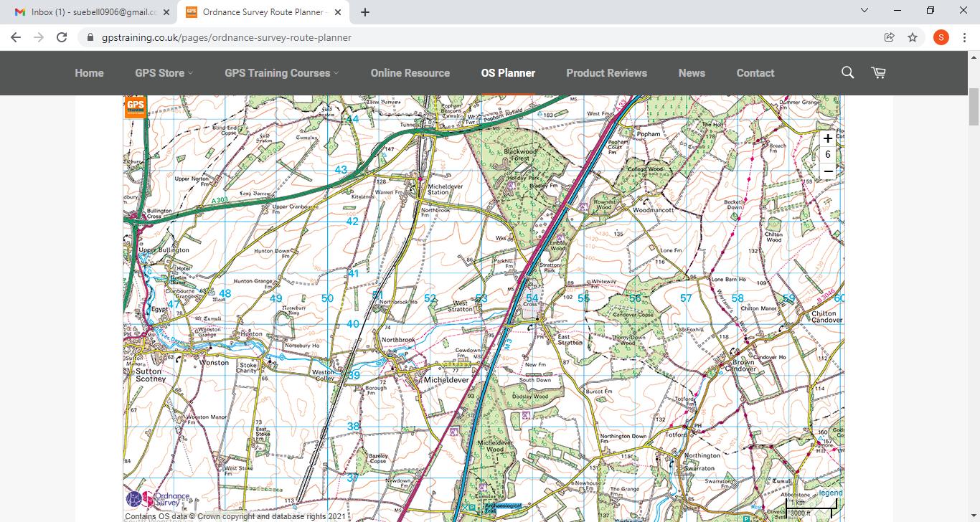Open the Chrome three-dot menu
Viewport: 980px width, 522px height.
[x=964, y=37]
